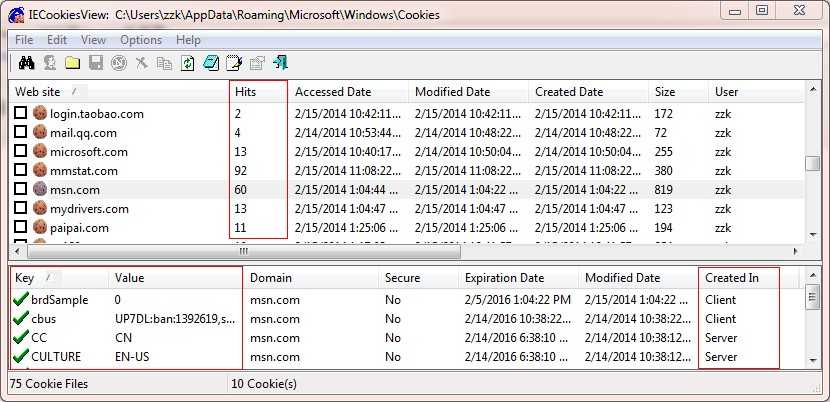Sort upper list by Created Date header

pyautogui.click(x=589, y=92)
